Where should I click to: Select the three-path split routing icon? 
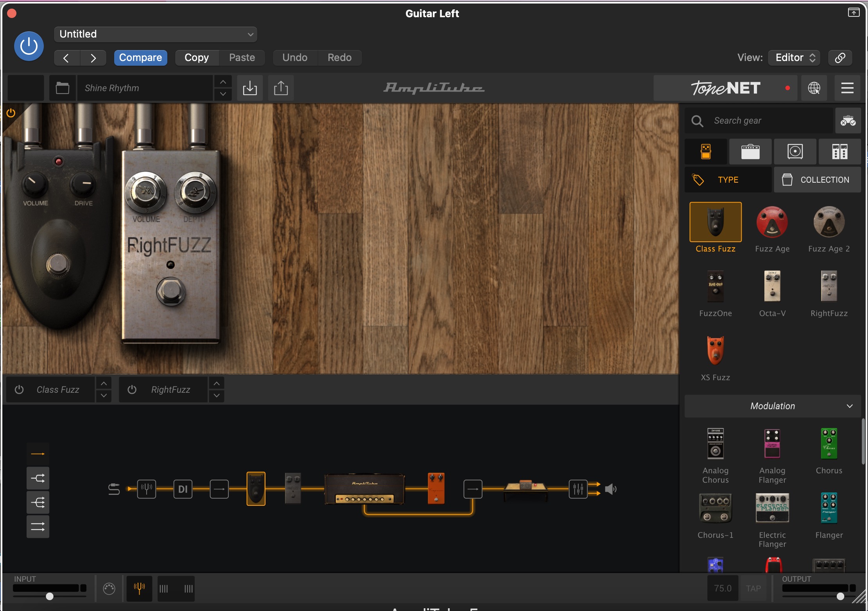(38, 502)
